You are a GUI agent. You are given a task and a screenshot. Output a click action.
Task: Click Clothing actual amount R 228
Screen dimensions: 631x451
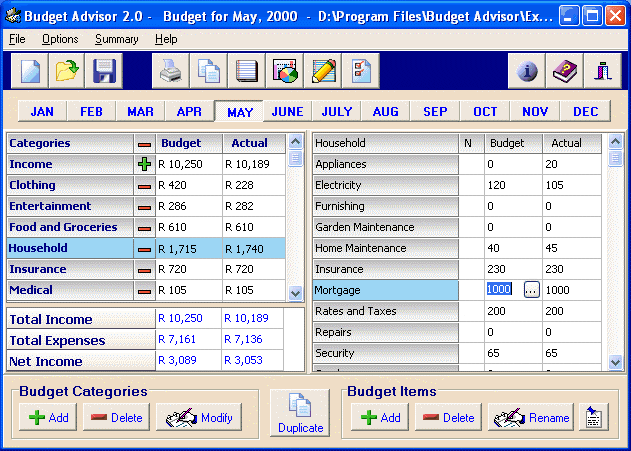(254, 185)
